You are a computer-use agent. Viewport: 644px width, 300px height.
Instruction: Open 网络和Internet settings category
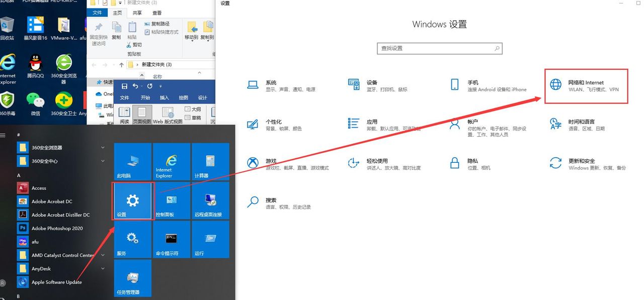pyautogui.click(x=585, y=86)
